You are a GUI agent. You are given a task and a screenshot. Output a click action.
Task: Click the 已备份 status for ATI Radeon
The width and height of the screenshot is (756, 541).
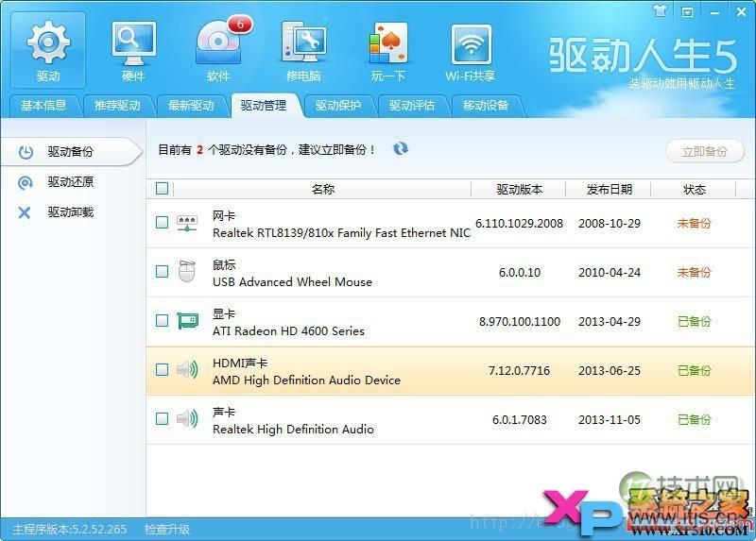(x=695, y=321)
